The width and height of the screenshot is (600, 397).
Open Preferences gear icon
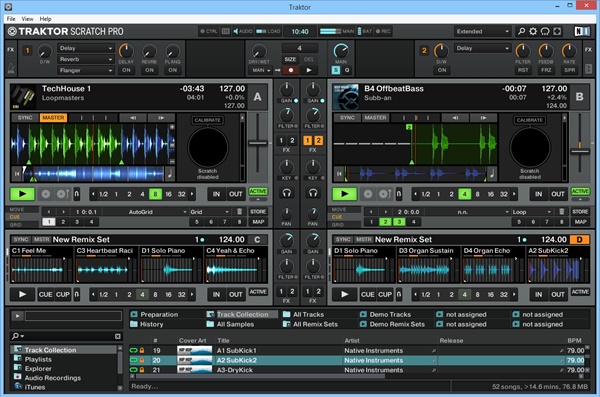click(x=533, y=31)
